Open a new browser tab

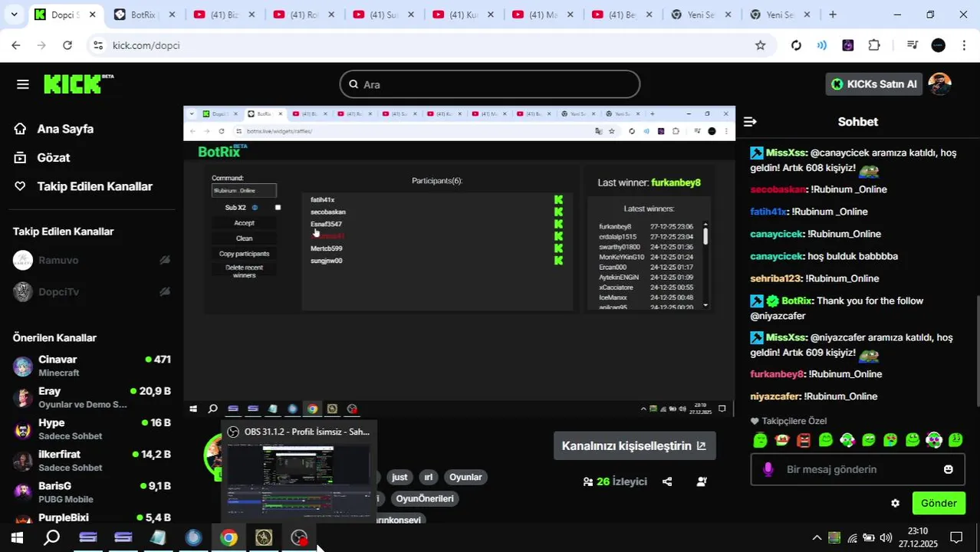pos(833,15)
